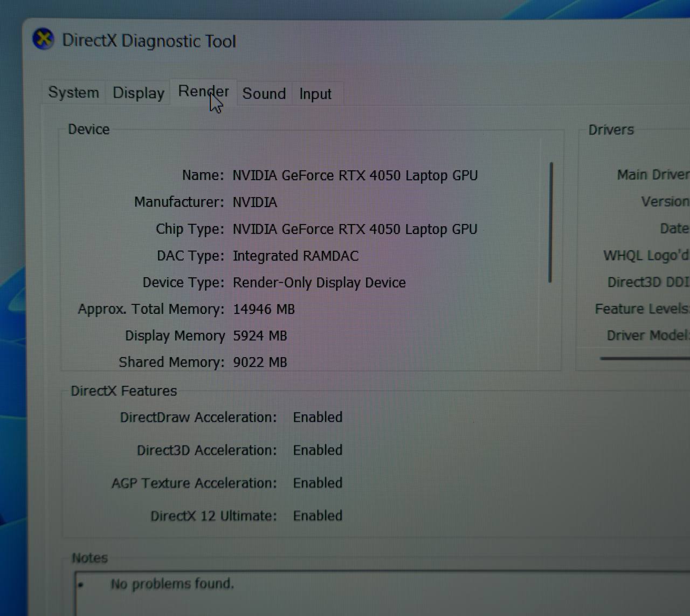Screen dimensions: 690x616
Task: Click the Render-Only Display Device entry
Action: click(x=319, y=282)
